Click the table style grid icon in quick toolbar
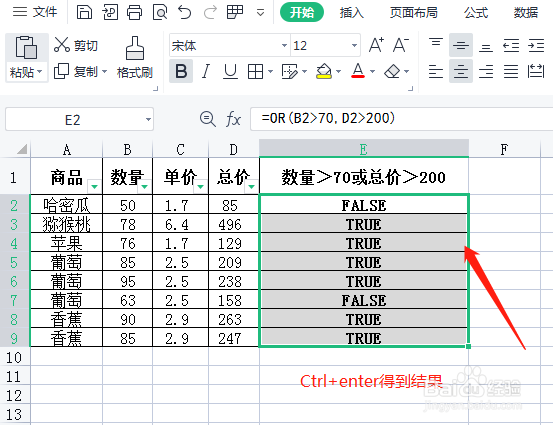Image resolution: width=553 pixels, height=425 pixels. point(235,12)
